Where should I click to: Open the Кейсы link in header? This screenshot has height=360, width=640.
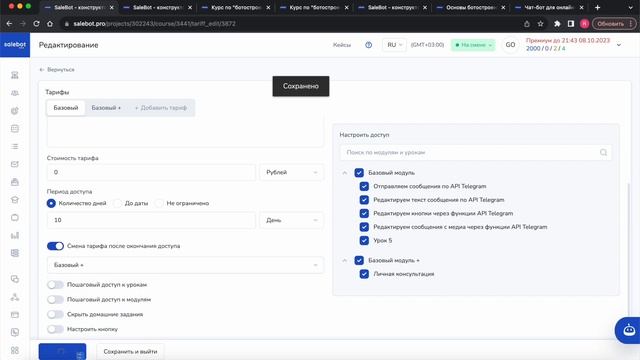click(x=342, y=45)
